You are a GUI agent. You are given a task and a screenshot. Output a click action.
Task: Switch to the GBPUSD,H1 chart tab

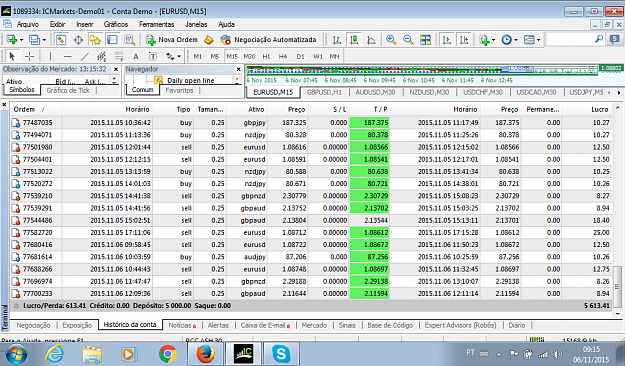pos(324,92)
